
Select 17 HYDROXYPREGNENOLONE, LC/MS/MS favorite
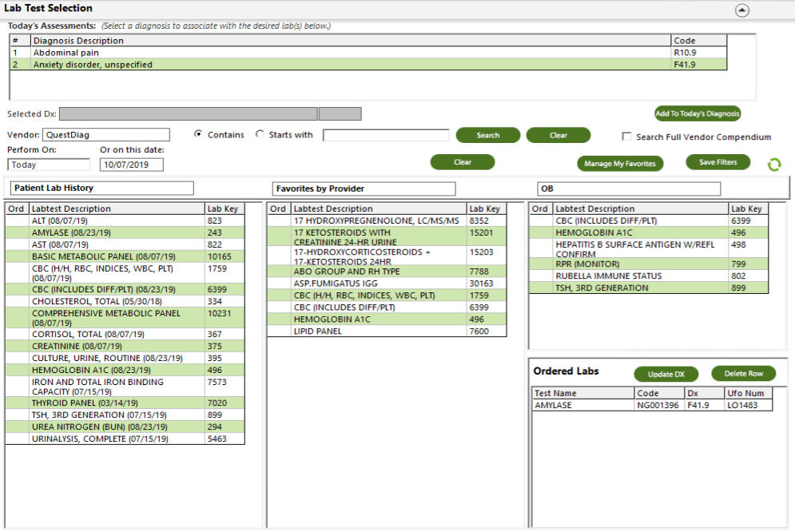pyautogui.click(x=387, y=220)
